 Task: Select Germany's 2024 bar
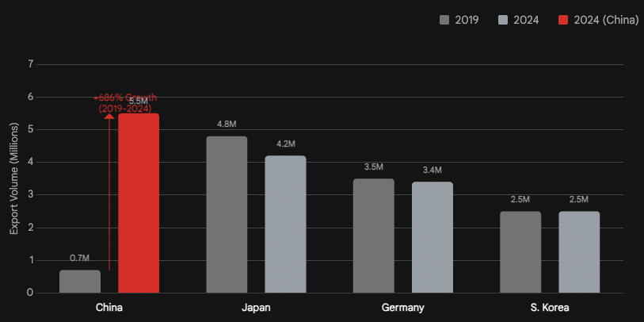pyautogui.click(x=433, y=237)
